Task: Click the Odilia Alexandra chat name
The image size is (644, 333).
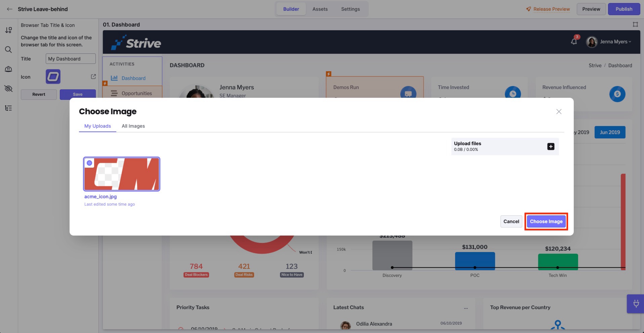Action: click(x=374, y=324)
